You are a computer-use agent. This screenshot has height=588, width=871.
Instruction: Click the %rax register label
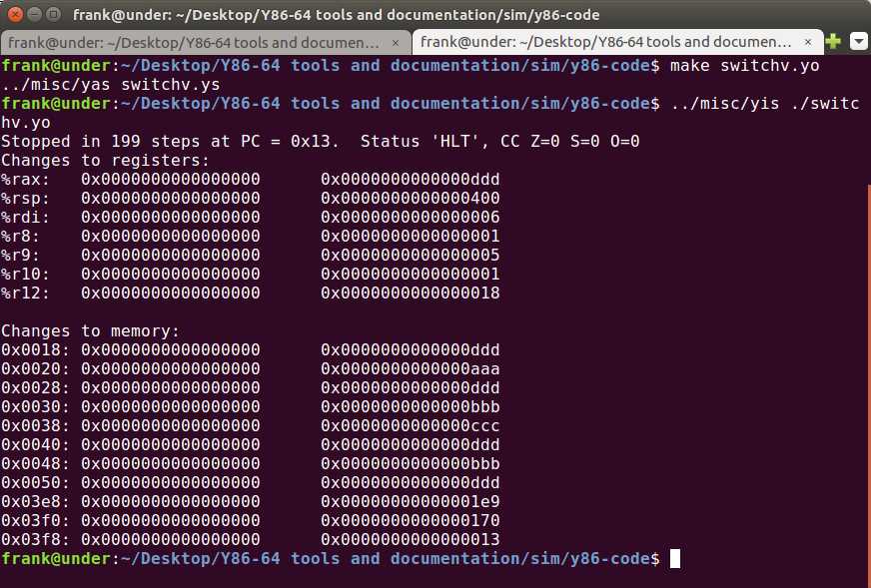click(26, 180)
